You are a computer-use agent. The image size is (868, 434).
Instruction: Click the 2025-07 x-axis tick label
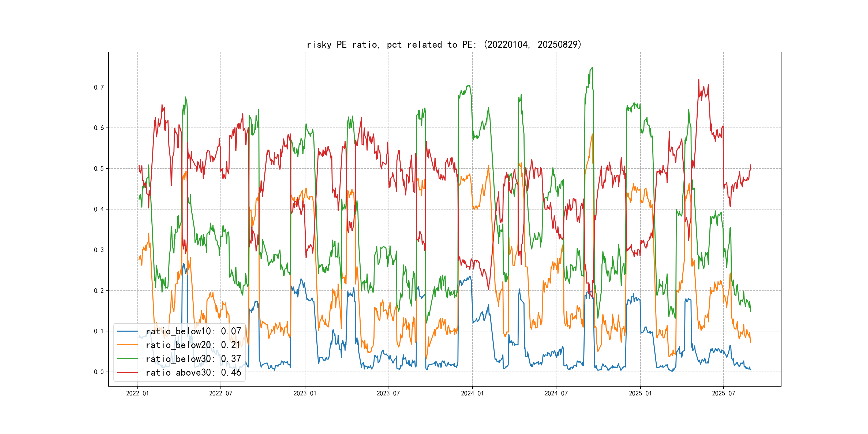tap(723, 394)
